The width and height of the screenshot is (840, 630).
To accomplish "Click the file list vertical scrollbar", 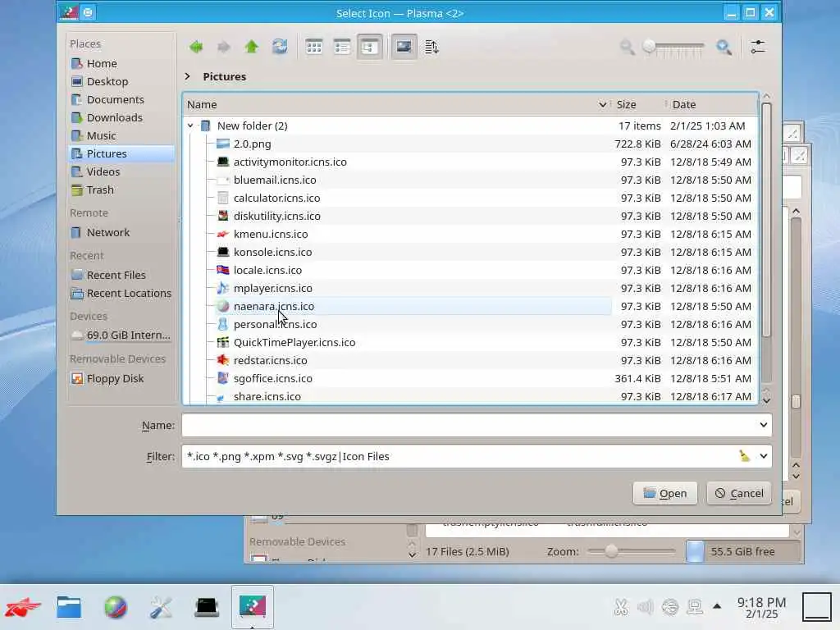I will (766, 220).
